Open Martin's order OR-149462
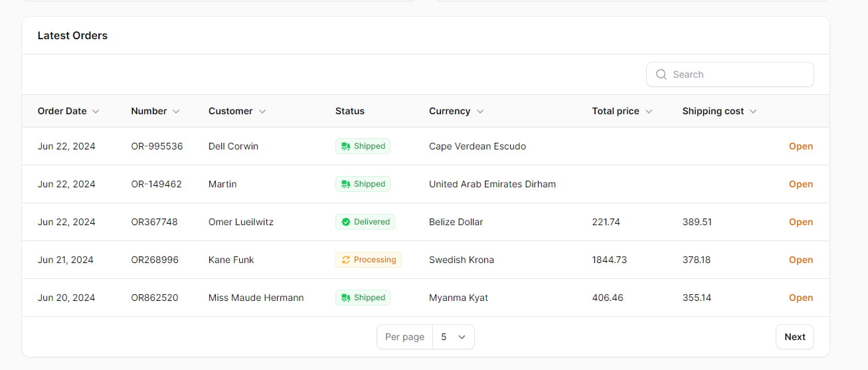 (x=800, y=184)
